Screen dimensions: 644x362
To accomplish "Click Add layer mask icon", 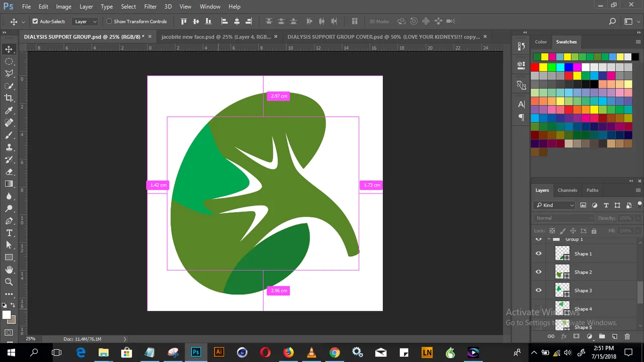I will [x=577, y=336].
